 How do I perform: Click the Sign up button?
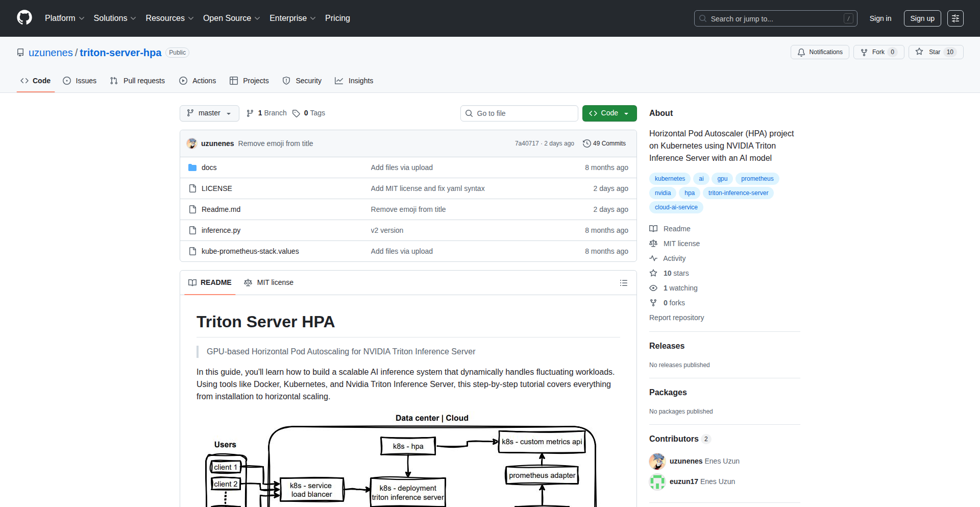(x=922, y=18)
